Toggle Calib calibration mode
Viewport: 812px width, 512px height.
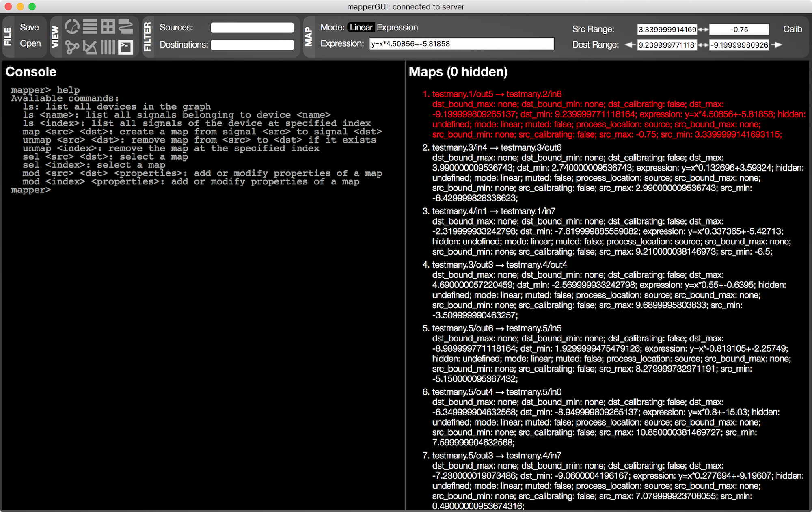point(792,29)
